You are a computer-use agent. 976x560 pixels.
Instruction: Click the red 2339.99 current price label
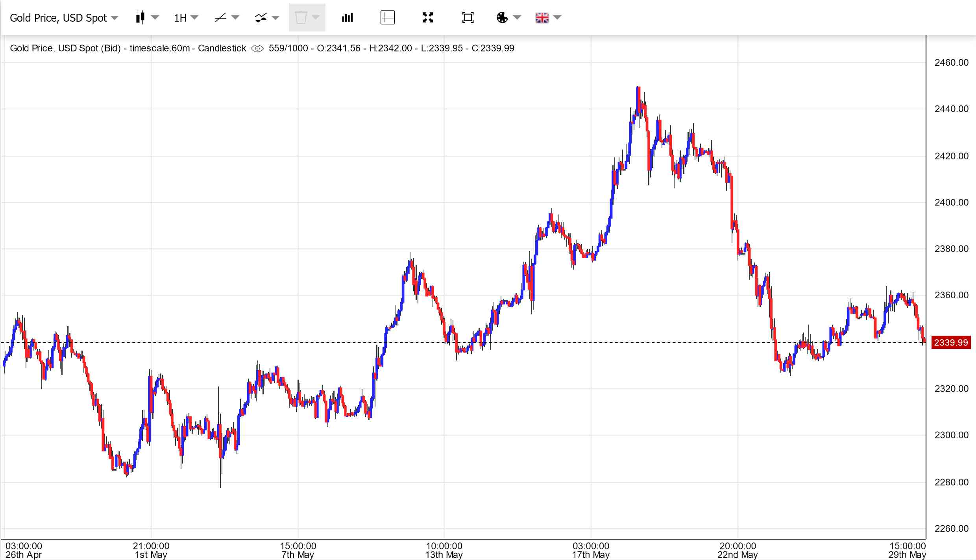[950, 342]
